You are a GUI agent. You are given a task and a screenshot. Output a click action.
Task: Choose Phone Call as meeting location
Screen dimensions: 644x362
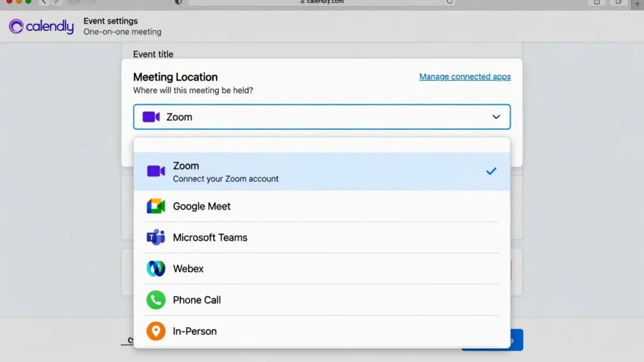pyautogui.click(x=321, y=300)
